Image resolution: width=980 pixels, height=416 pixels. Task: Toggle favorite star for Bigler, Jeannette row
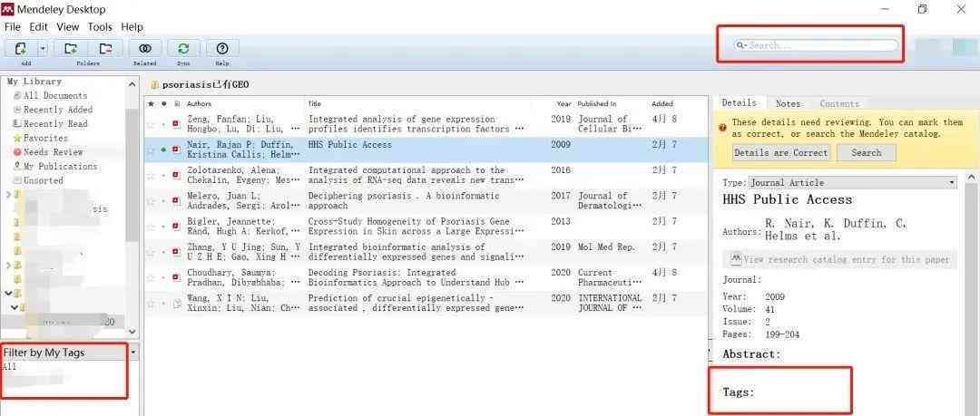click(x=151, y=227)
